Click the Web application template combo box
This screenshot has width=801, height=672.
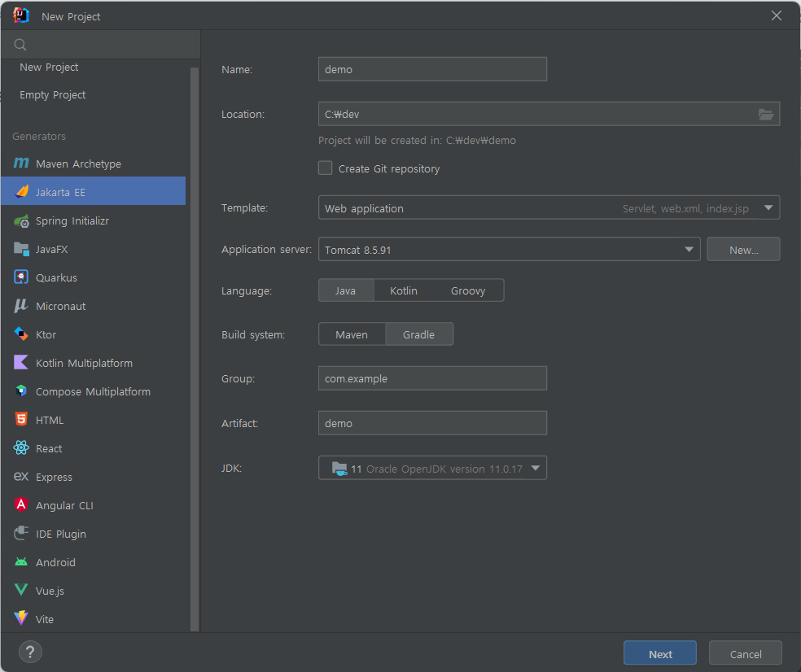click(549, 207)
